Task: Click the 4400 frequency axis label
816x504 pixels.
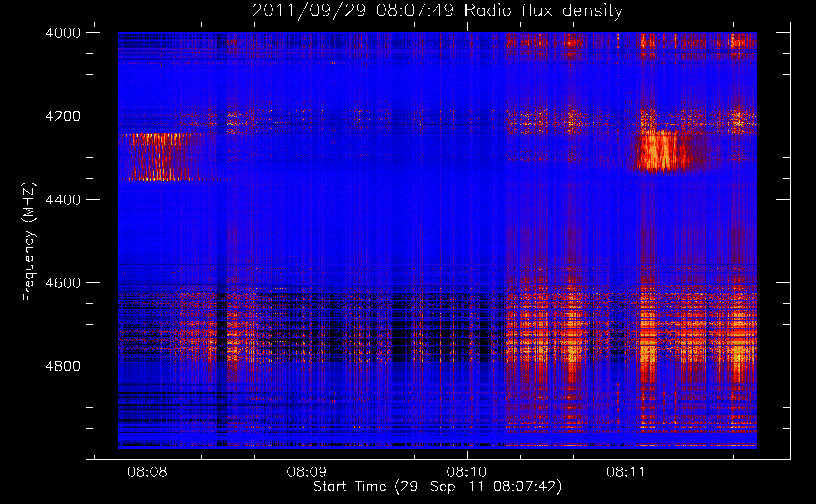Action: pyautogui.click(x=63, y=200)
